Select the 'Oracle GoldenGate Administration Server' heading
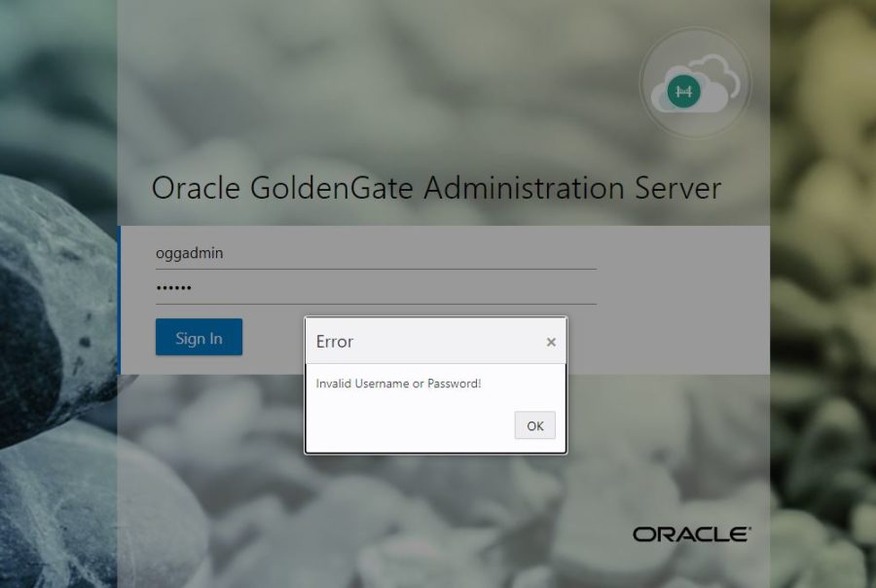Screen dimensions: 876x588 (437, 188)
